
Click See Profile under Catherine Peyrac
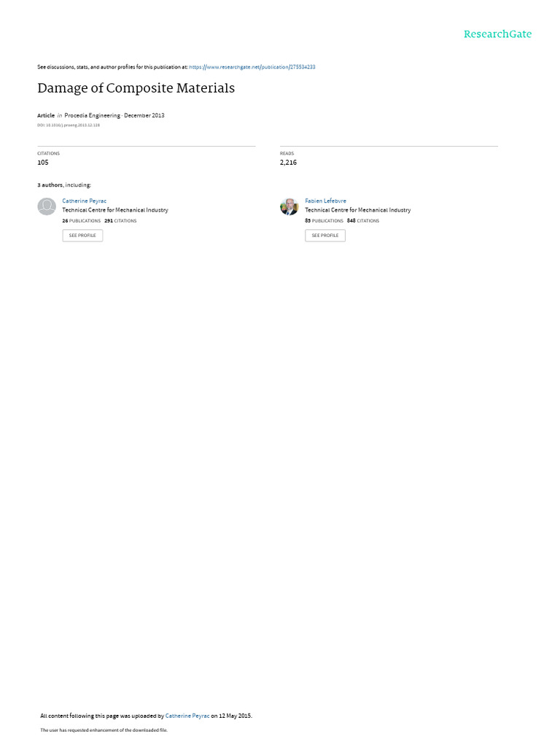pos(82,236)
